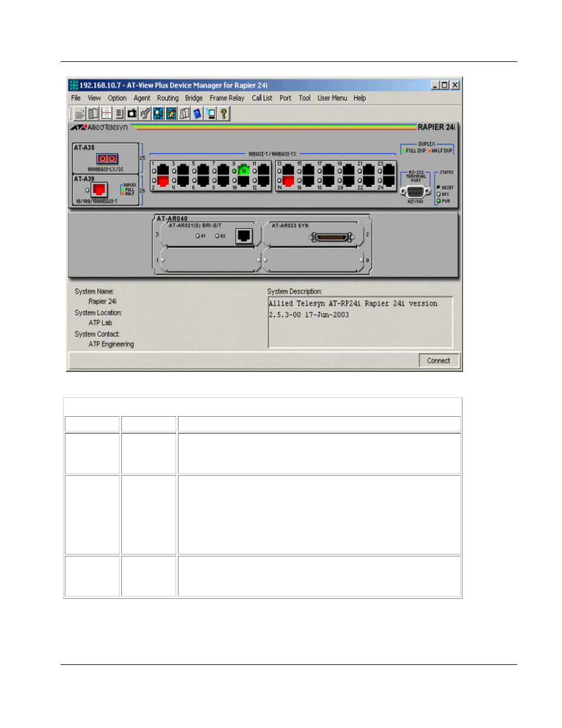
Task: Select the AT-A35 fiber port 25
Action: tap(107, 159)
